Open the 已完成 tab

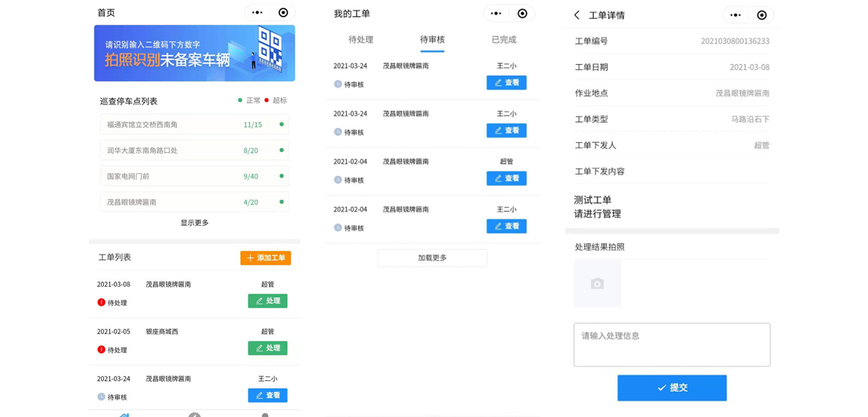click(504, 39)
